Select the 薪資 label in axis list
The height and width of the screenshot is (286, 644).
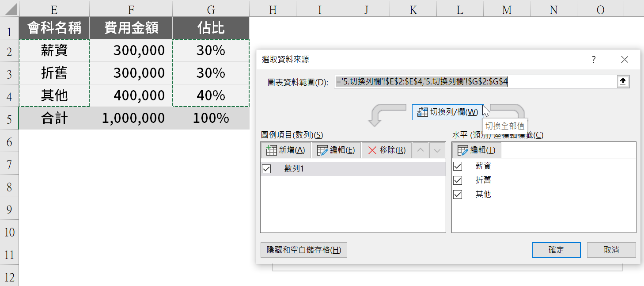coord(483,166)
